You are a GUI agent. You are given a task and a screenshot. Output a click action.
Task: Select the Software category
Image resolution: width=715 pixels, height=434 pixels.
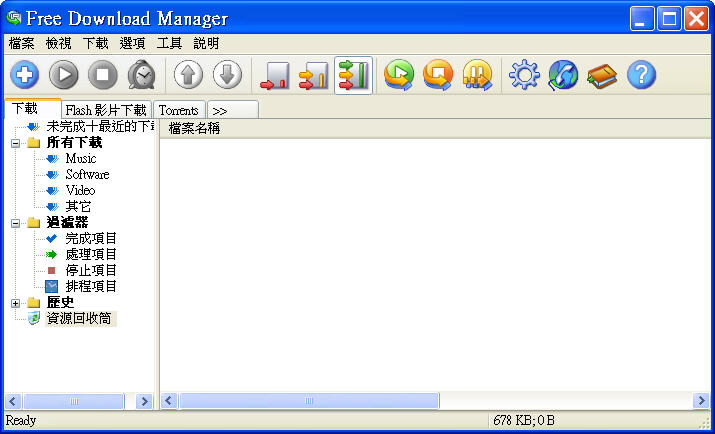point(87,175)
